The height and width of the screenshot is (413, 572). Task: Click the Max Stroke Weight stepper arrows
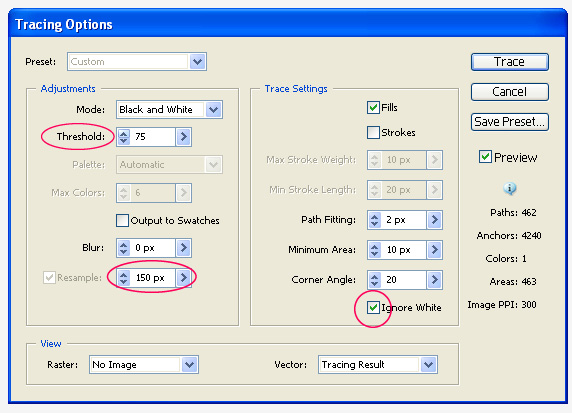coord(375,159)
